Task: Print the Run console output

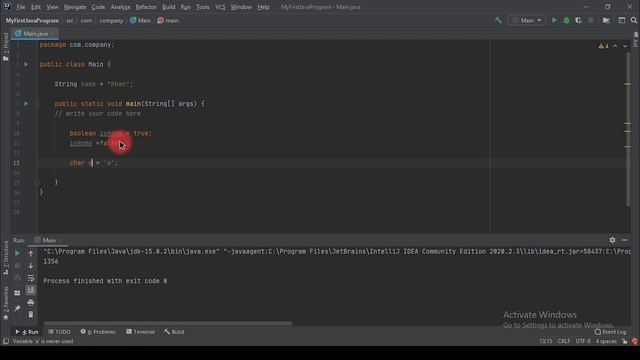Action: [31, 302]
